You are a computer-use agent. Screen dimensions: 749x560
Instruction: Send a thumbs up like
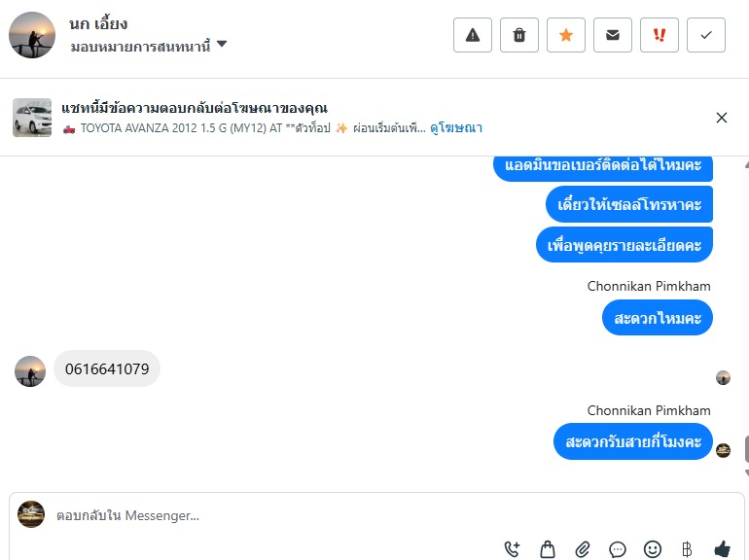(x=722, y=549)
